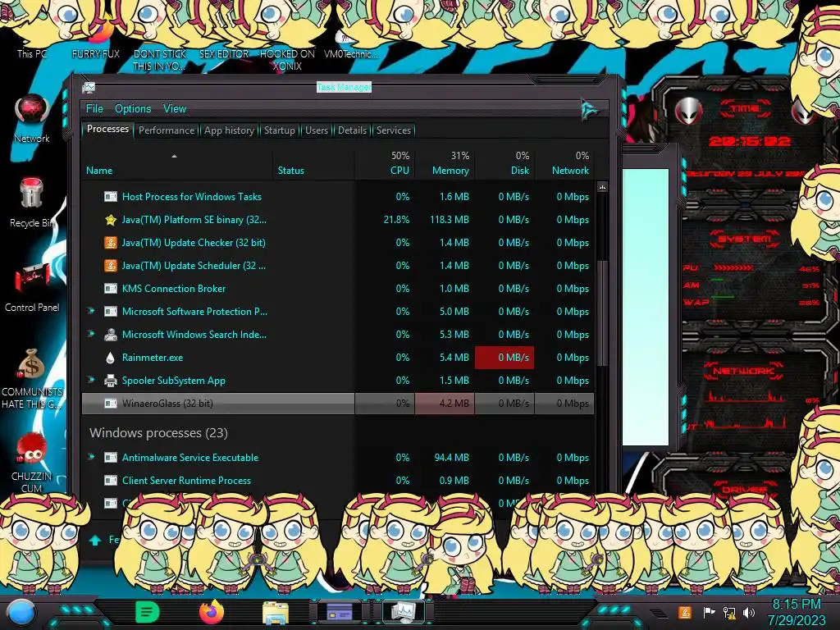Click the Java tray icon
Screen dimensions: 840x630
[685, 612]
